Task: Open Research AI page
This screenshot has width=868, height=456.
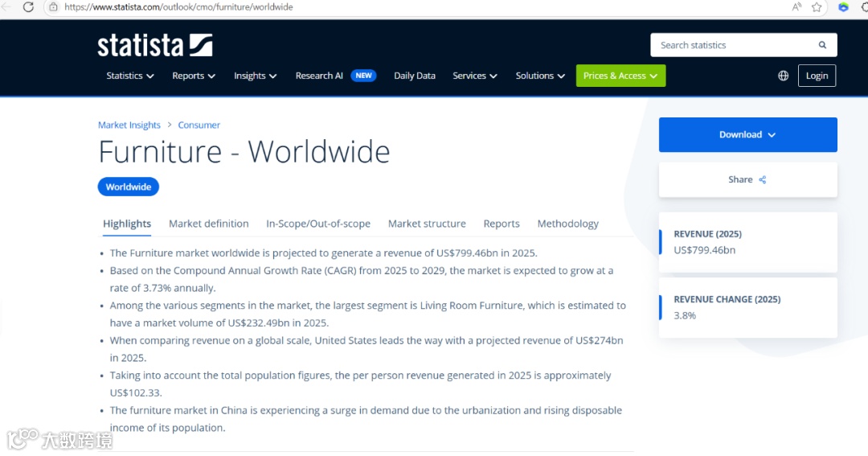Action: point(319,76)
